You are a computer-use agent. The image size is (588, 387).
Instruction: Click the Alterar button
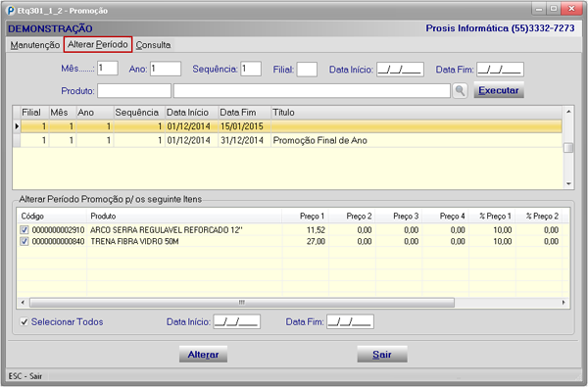tap(203, 355)
